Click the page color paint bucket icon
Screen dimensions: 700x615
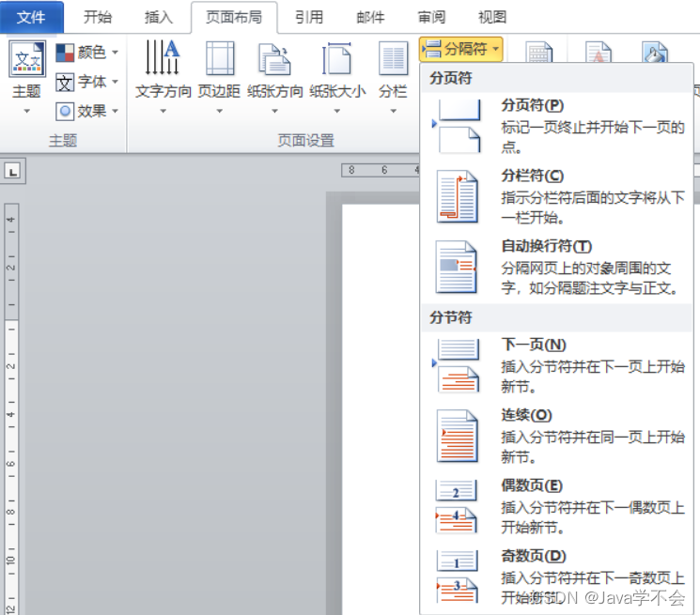[655, 53]
